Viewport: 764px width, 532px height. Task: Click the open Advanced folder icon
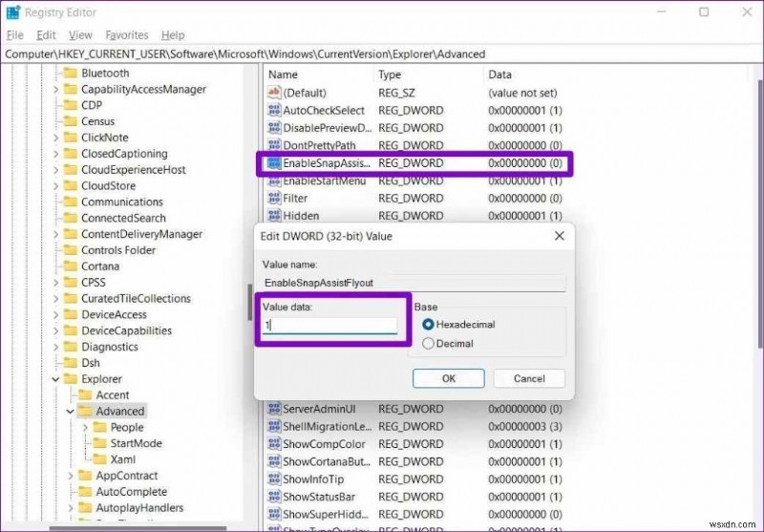point(85,411)
